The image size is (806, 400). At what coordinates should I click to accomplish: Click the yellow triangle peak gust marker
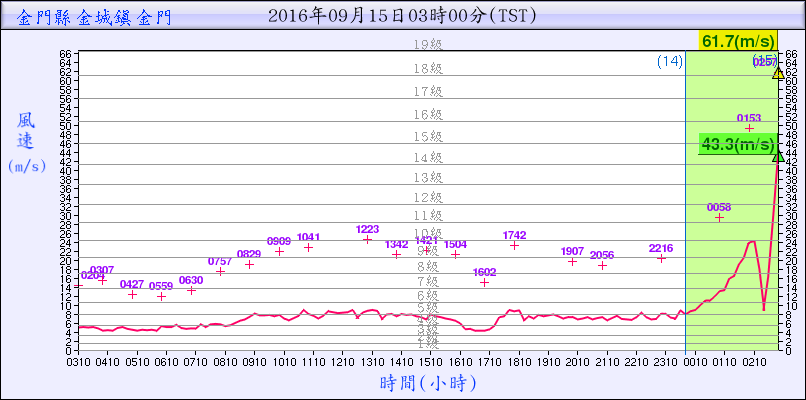click(778, 73)
